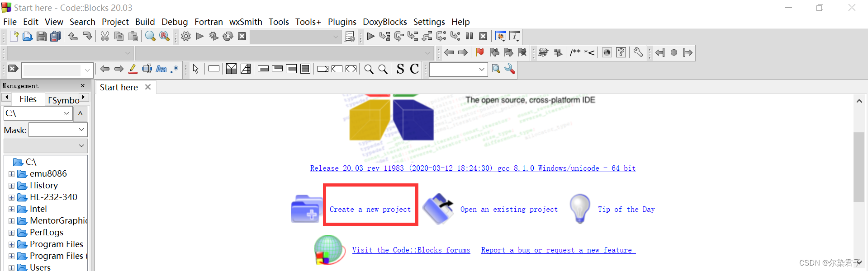Open the C:\ drive dropdown

(x=66, y=113)
